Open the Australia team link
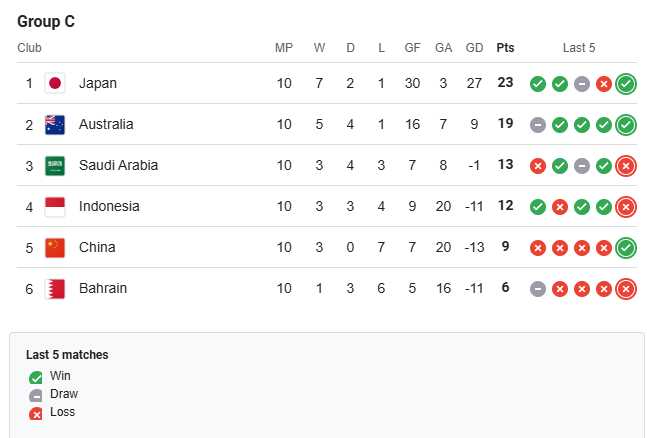Screen dimensions: 647x438 (106, 124)
